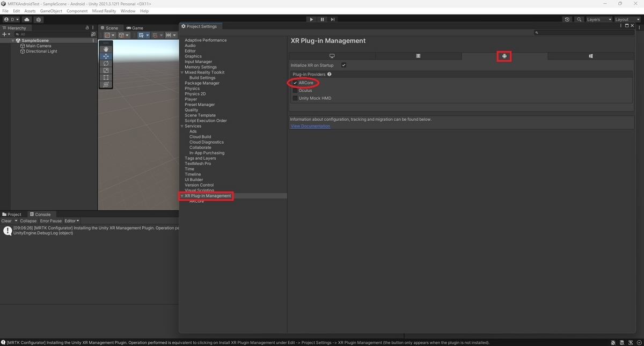Open Unity cloud services icon
This screenshot has height=346, width=644.
(27, 19)
